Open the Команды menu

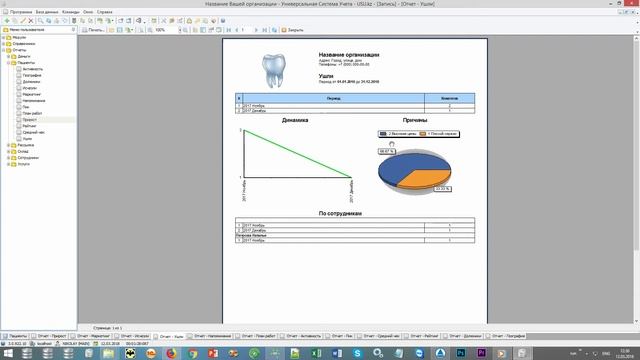(x=71, y=12)
